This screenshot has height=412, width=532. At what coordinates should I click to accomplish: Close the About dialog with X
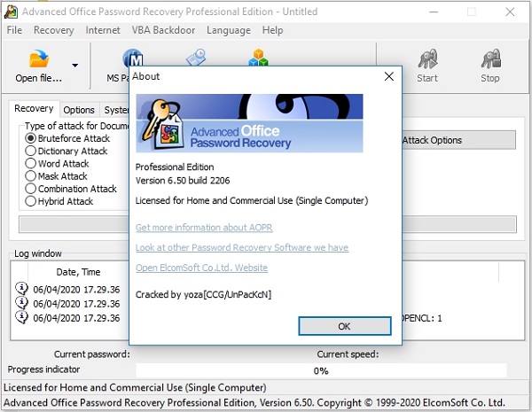pos(388,76)
